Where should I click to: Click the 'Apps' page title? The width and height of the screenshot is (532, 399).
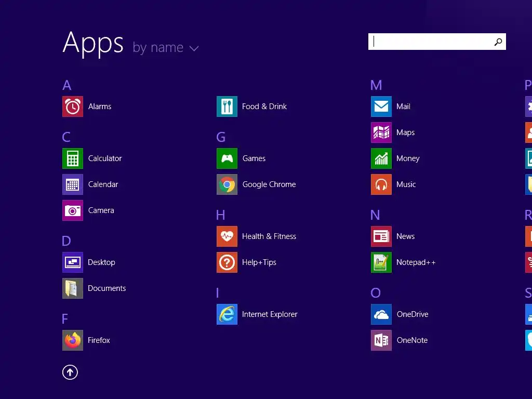pyautogui.click(x=93, y=43)
